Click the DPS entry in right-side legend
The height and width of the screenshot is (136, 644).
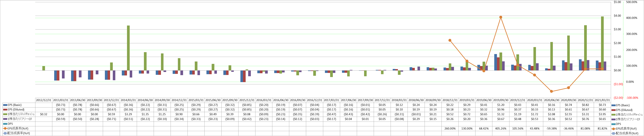click(x=616, y=124)
